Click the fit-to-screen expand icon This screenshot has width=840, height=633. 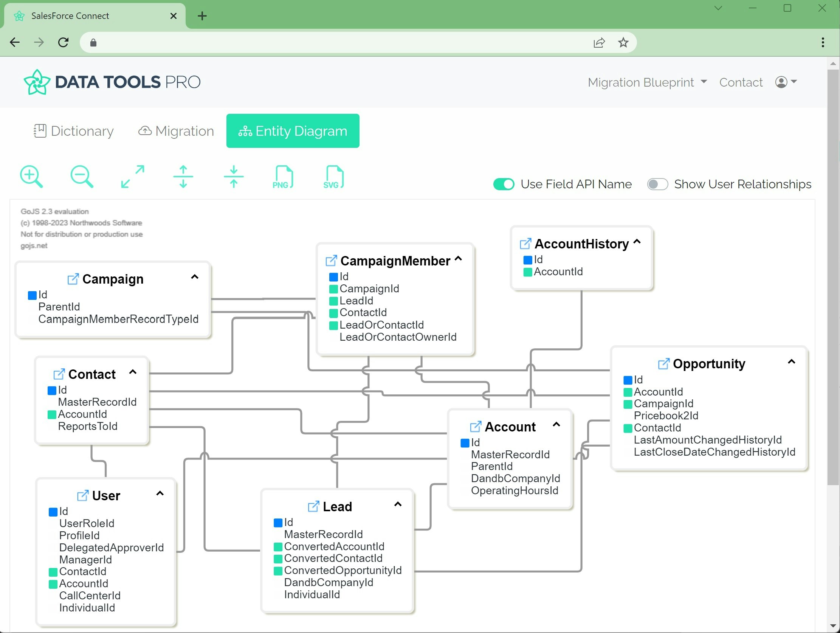pos(132,175)
